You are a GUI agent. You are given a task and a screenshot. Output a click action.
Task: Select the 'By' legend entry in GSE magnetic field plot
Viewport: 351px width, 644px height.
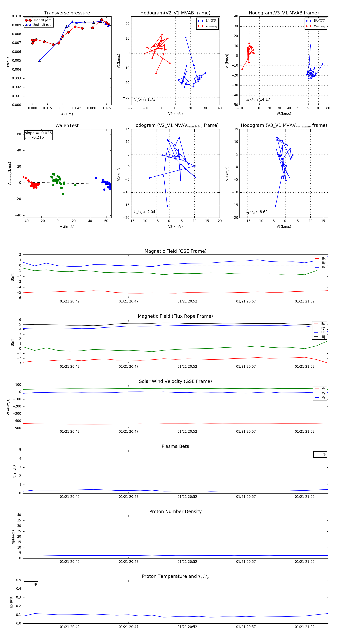(320, 263)
